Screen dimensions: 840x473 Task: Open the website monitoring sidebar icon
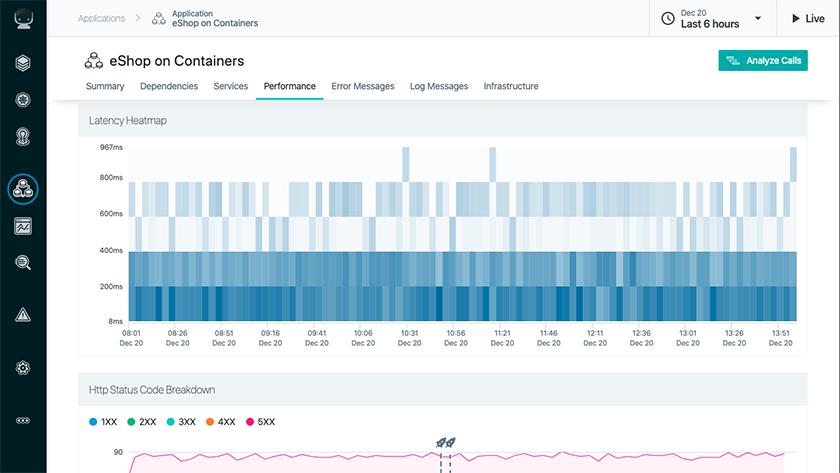(23, 137)
